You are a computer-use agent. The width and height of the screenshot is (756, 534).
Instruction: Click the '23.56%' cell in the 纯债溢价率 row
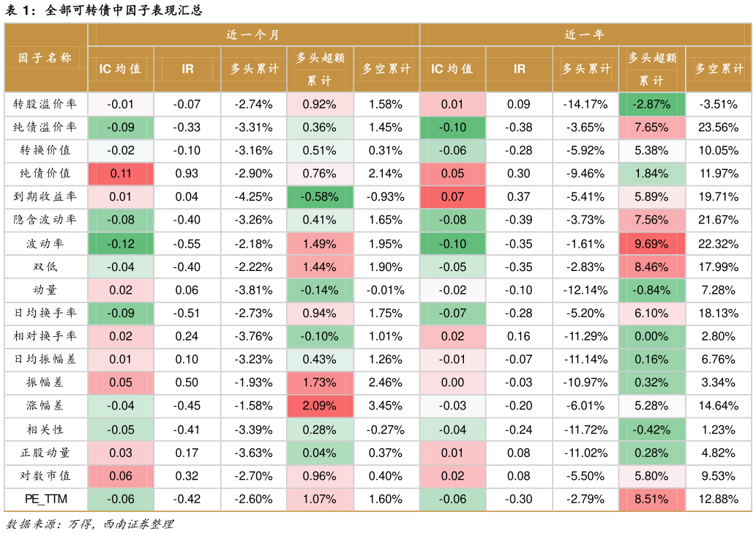pyautogui.click(x=719, y=127)
